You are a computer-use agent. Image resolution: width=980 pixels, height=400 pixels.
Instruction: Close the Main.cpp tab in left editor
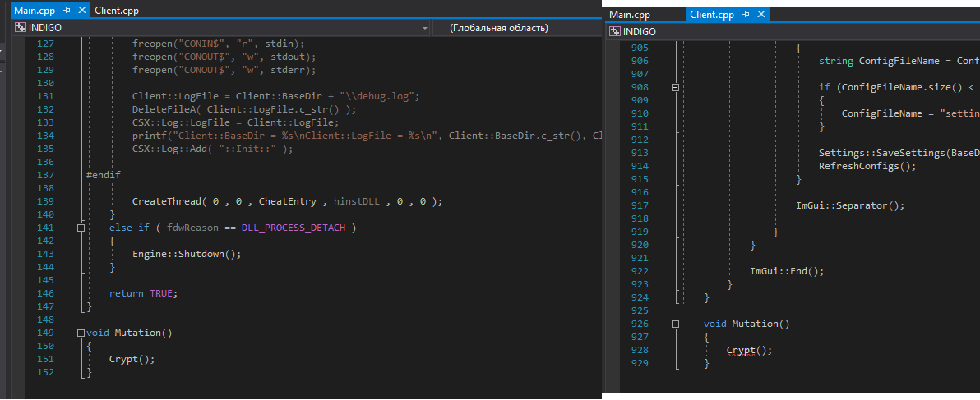pyautogui.click(x=81, y=11)
